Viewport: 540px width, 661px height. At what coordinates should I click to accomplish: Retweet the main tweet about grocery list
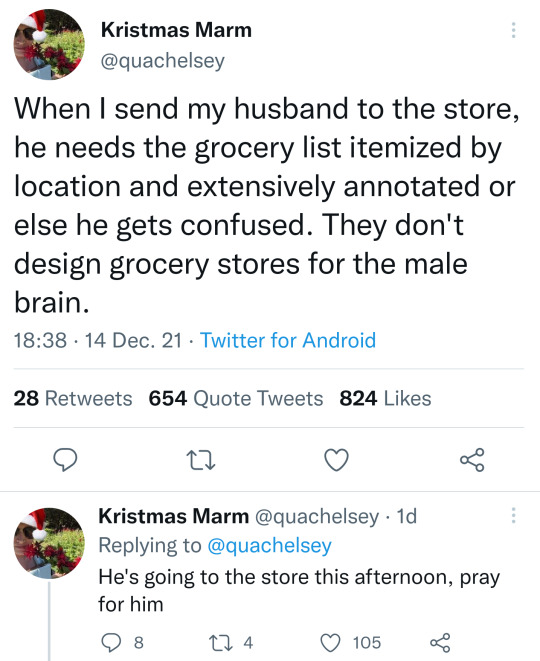point(201,460)
